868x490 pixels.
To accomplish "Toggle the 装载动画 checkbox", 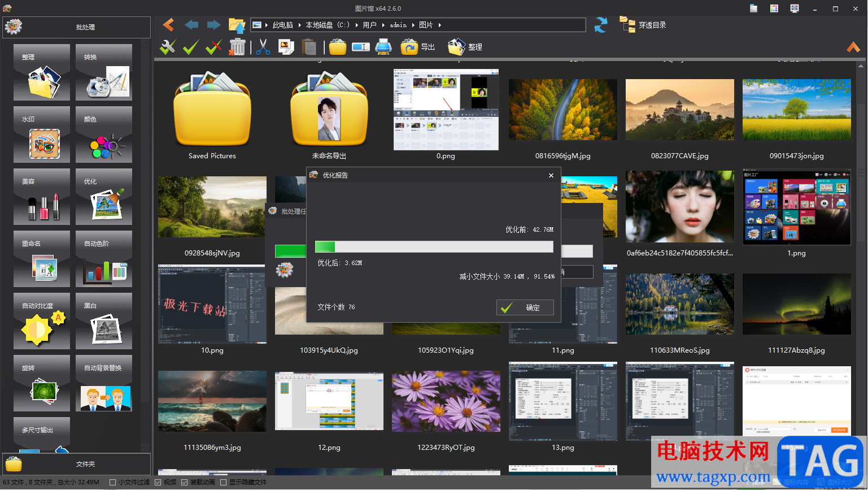I will click(x=184, y=482).
